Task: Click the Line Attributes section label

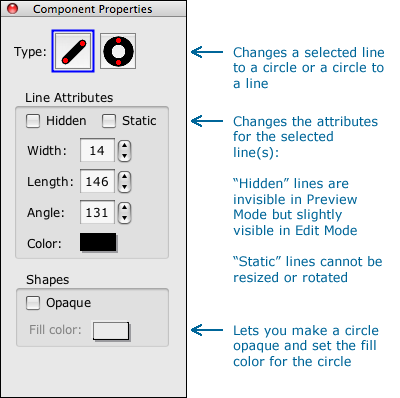Action: (69, 98)
